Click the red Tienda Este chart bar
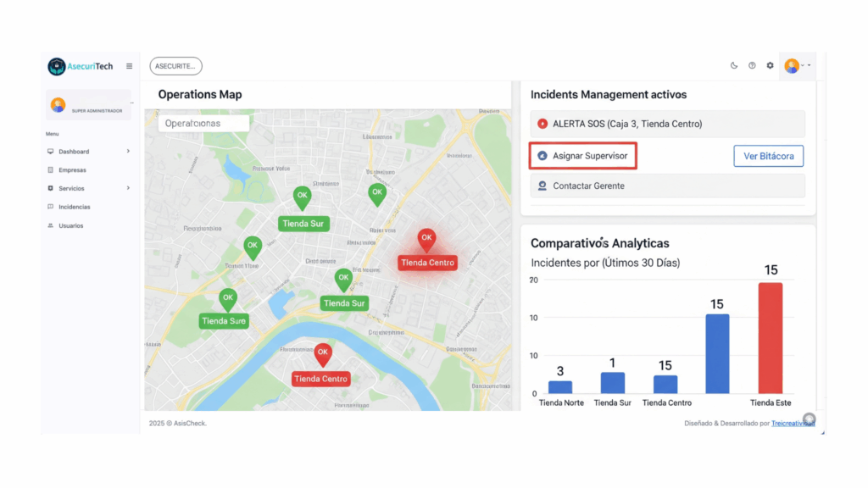Screen dimensions: 868x488 click(x=770, y=337)
